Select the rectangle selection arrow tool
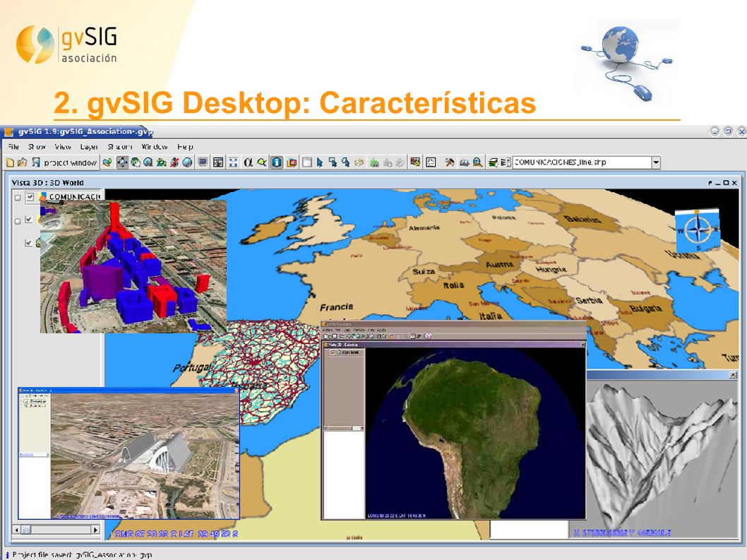This screenshot has width=747, height=560. click(333, 162)
